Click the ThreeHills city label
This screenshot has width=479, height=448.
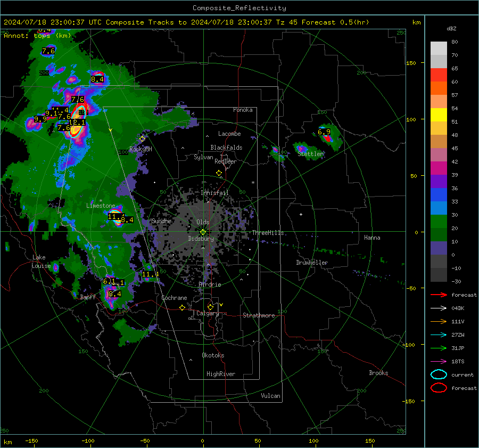[268, 233]
